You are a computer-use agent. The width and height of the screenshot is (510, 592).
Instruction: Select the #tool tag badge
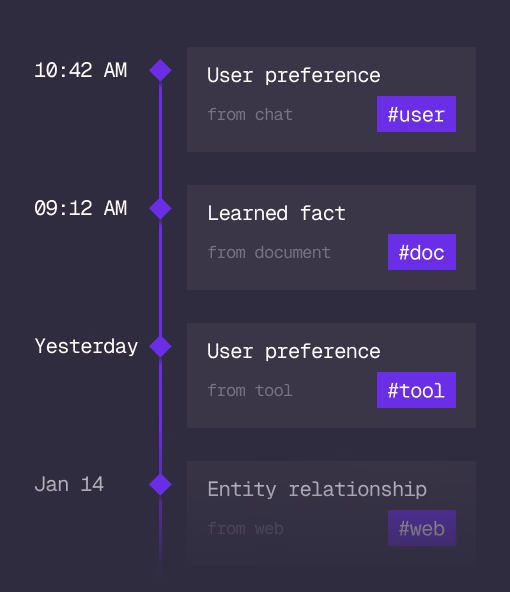click(x=416, y=390)
